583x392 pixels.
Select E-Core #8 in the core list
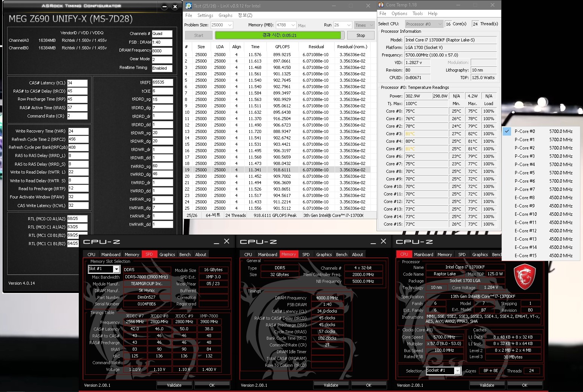[541, 198]
